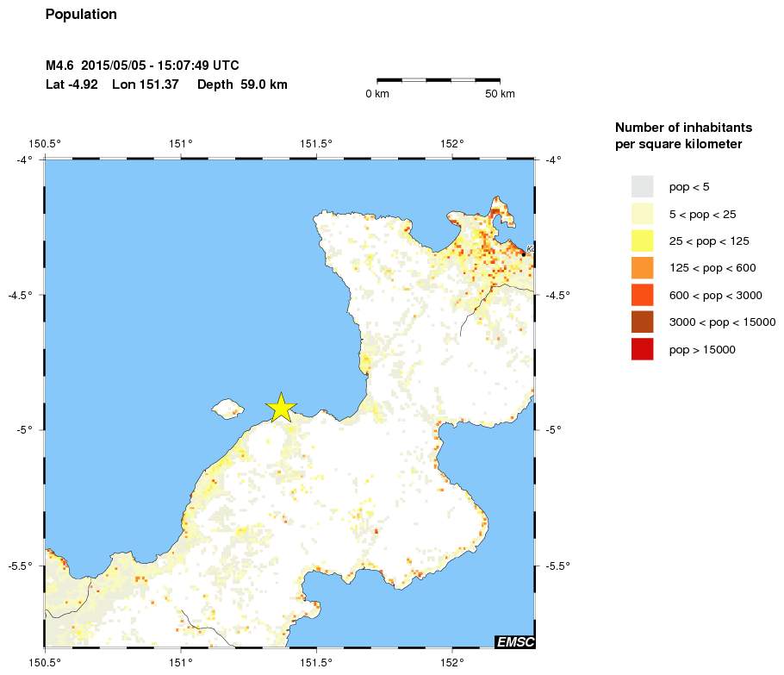
Task: Click the black city dot marker
Action: click(523, 253)
